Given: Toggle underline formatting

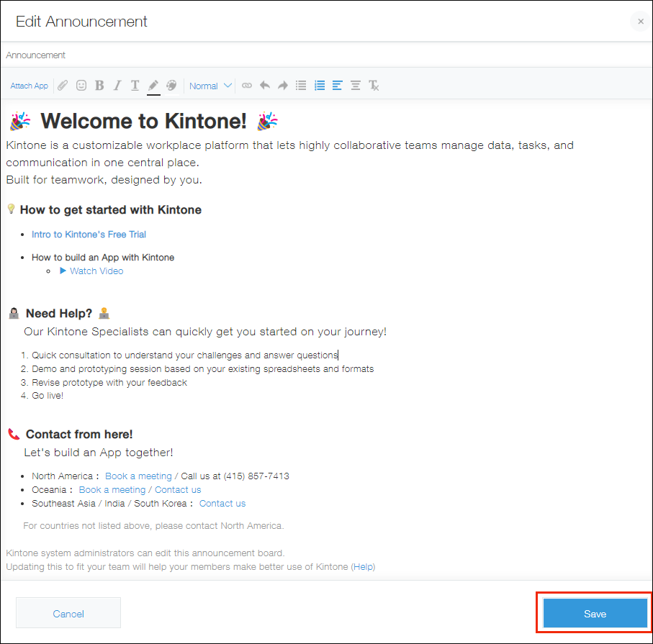Looking at the screenshot, I should (x=135, y=86).
